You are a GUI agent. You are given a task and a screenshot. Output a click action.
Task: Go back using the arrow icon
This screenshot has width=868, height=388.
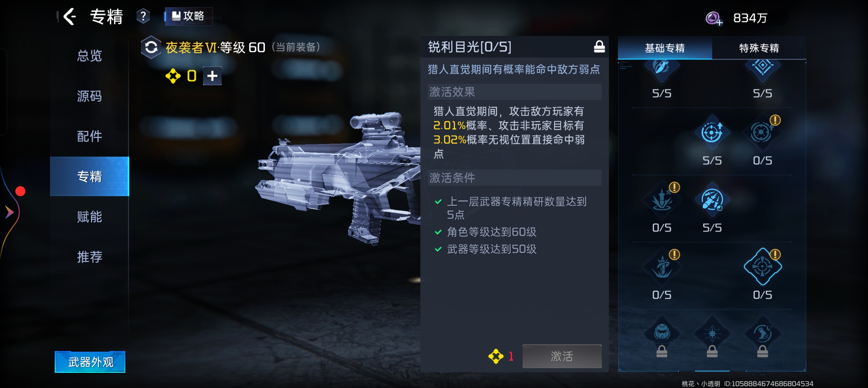pyautogui.click(x=70, y=17)
